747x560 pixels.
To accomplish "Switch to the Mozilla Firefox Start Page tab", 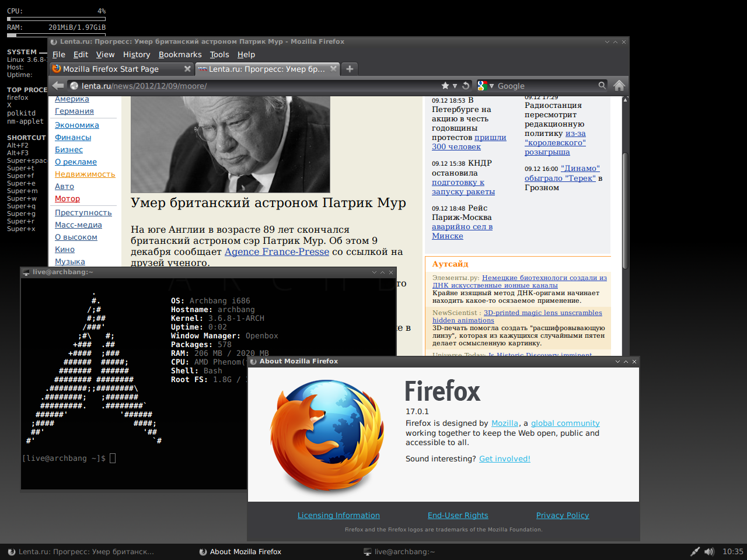I will (121, 69).
